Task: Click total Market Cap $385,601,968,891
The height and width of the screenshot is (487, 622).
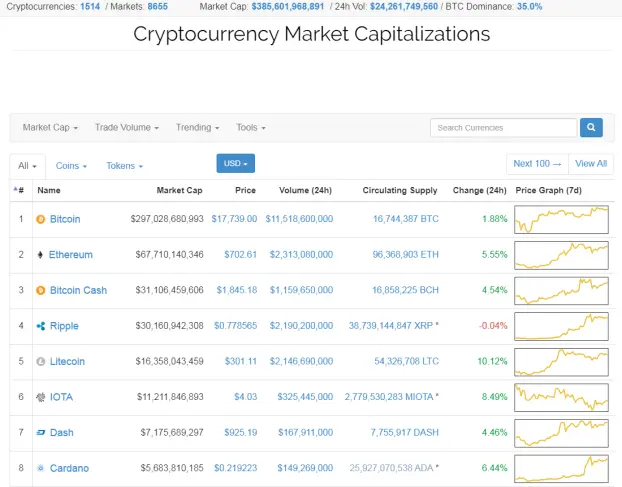Action: coord(288,6)
